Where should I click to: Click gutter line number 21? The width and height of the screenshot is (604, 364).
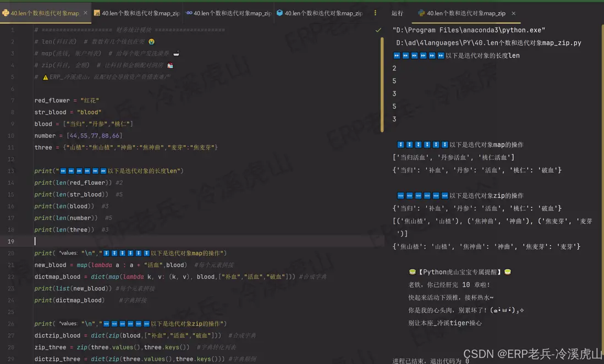(11, 265)
